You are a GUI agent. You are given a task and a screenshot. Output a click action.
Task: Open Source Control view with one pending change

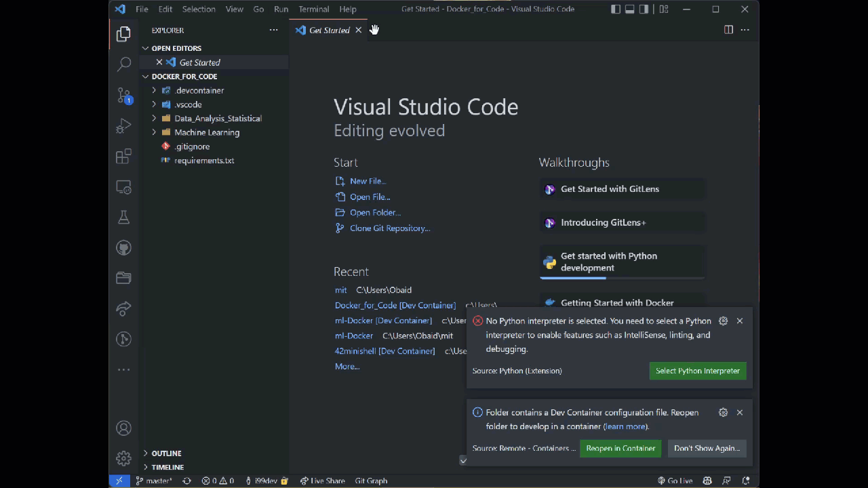pos(123,96)
